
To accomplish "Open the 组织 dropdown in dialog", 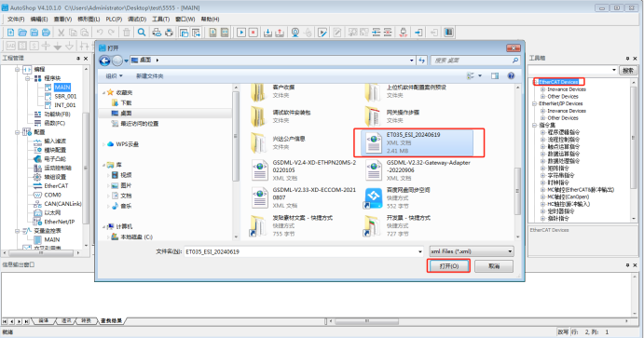I will 114,75.
